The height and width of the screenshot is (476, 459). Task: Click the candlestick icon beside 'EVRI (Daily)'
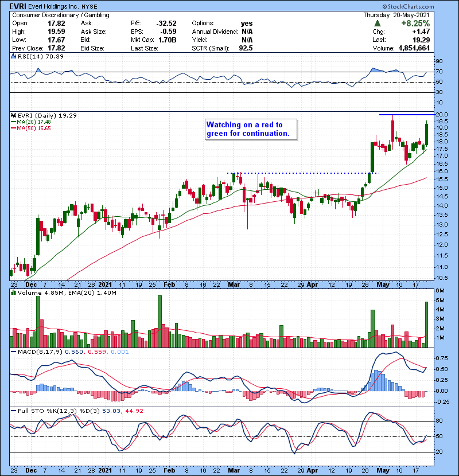(13, 115)
